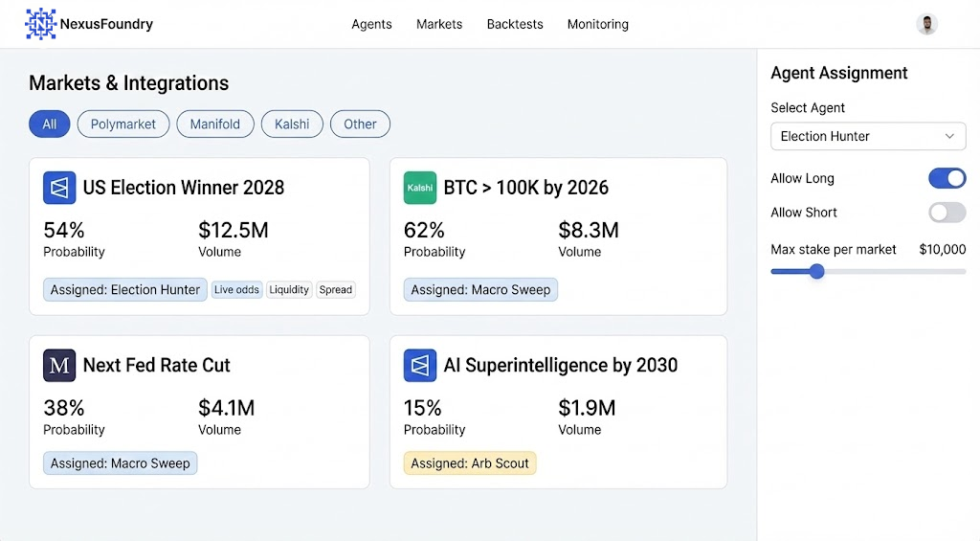The height and width of the screenshot is (541, 980).
Task: Click the $1.9M volume value
Action: click(x=587, y=409)
